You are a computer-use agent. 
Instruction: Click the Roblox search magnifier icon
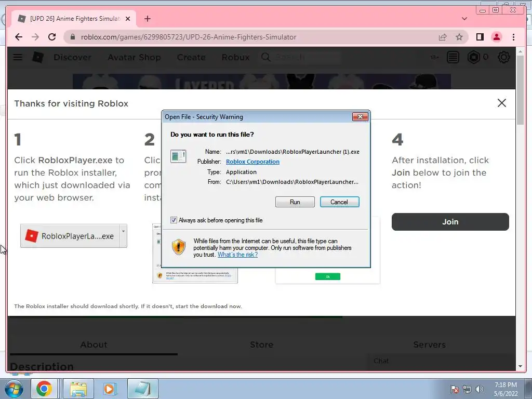point(265,57)
